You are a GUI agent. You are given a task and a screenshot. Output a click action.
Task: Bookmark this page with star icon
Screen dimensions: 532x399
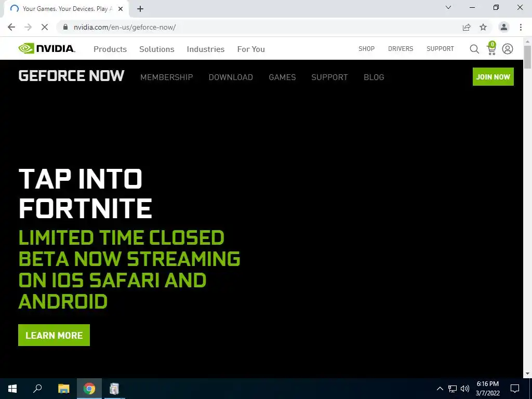(483, 27)
